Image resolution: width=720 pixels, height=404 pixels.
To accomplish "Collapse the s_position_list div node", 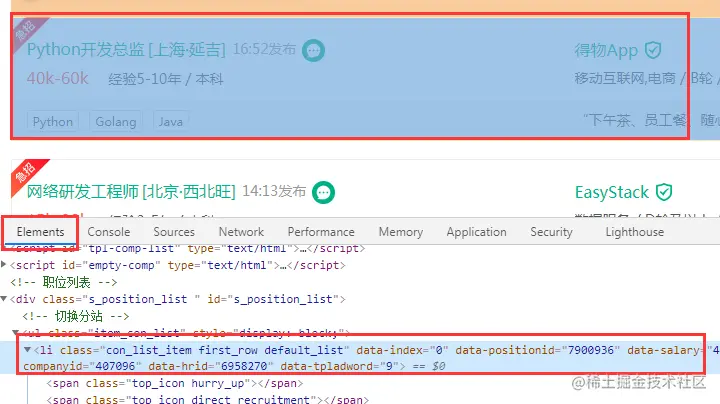I will click(4, 299).
